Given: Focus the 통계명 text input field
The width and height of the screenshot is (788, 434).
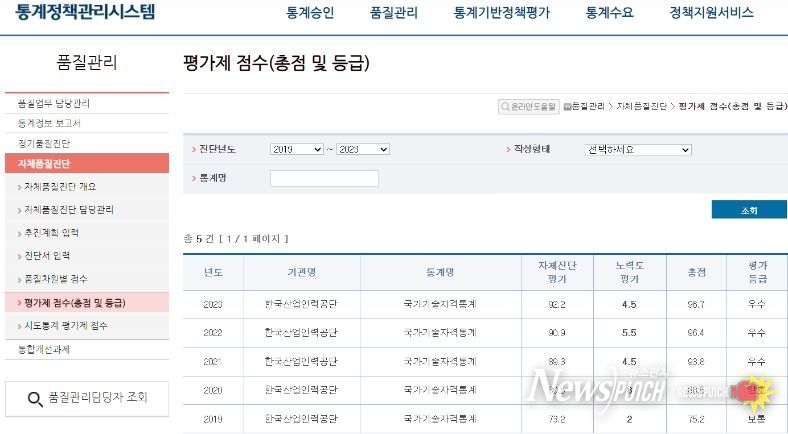Looking at the screenshot, I should tap(324, 178).
